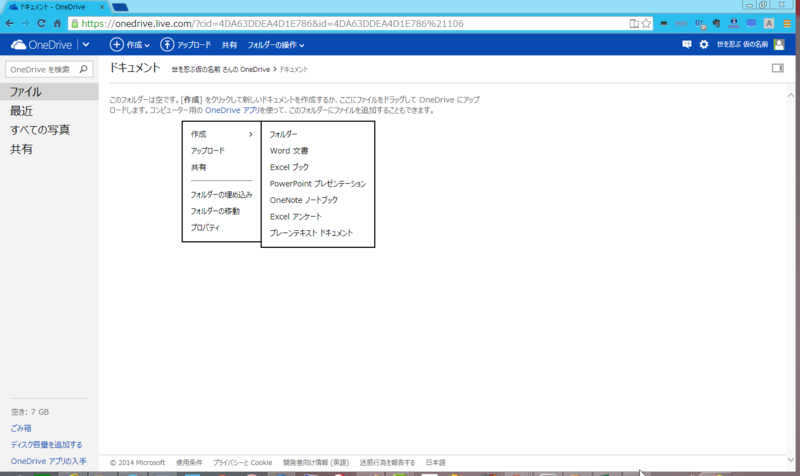This screenshot has height=476, width=800.
Task: Click プライバシーと Cookie footer link
Action: (x=242, y=463)
